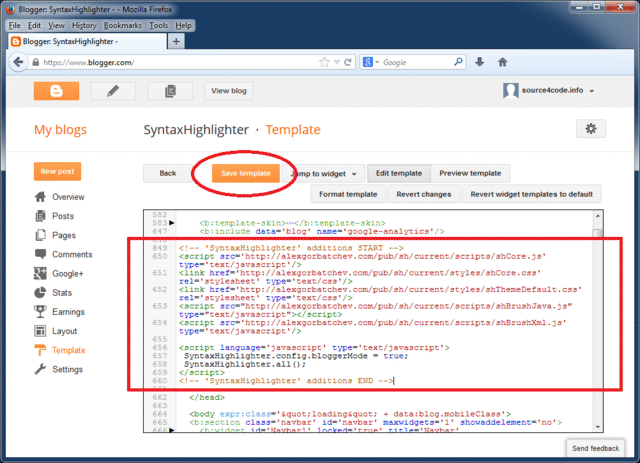Open Firefox downloads arrow icon
640x463 pixels.
480,62
